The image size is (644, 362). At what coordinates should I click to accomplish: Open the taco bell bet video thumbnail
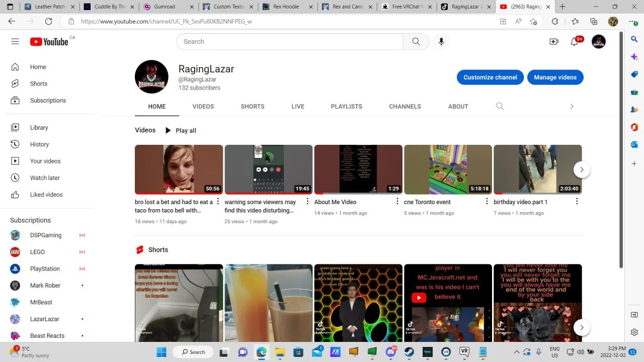[179, 169]
